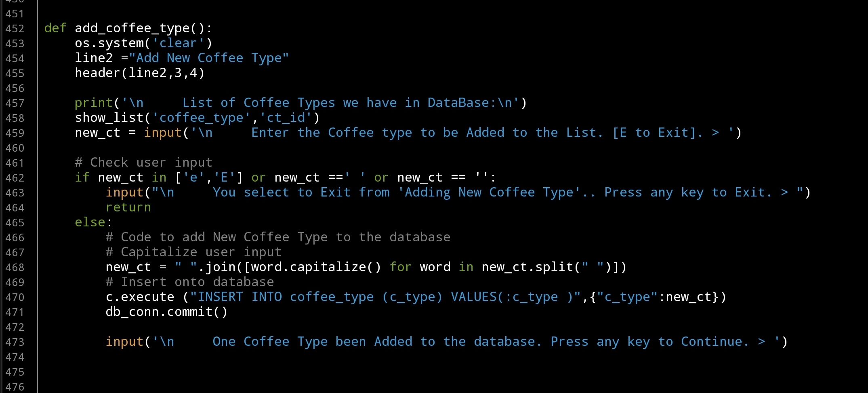This screenshot has width=868, height=393.
Task: Click empty line 475 in the editor gutter
Action: tap(15, 372)
